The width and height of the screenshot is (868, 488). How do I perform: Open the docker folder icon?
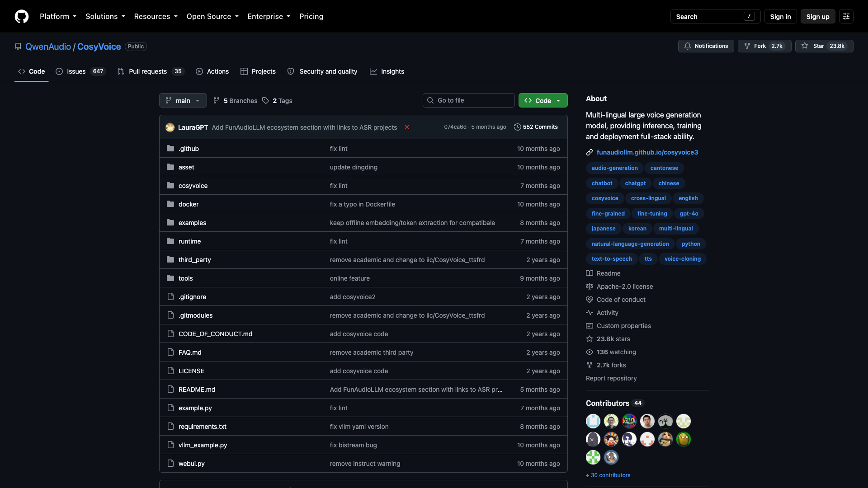point(170,204)
